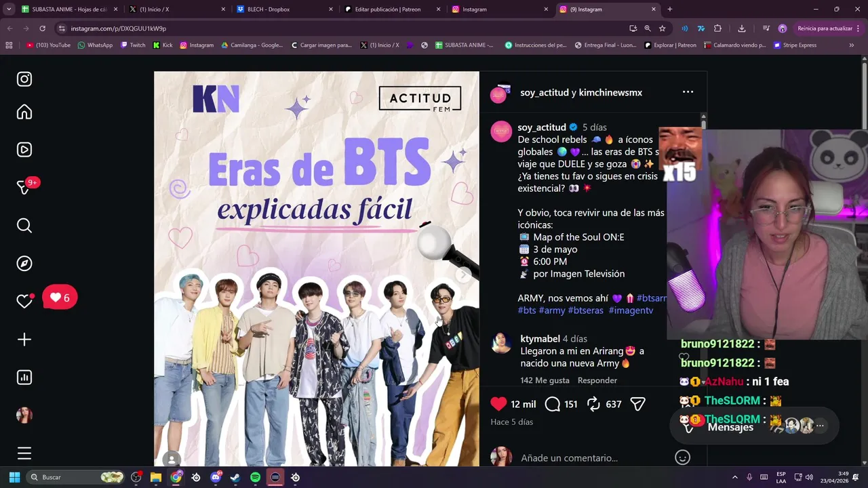Open Dashboard bar chart icon in sidebar

coord(24,378)
